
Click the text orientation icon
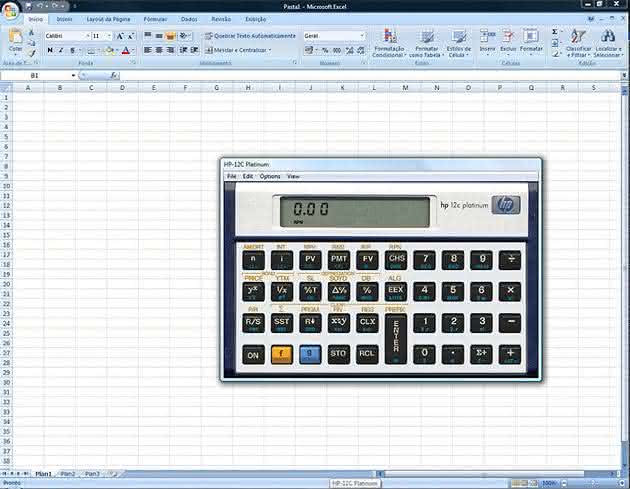coord(183,36)
